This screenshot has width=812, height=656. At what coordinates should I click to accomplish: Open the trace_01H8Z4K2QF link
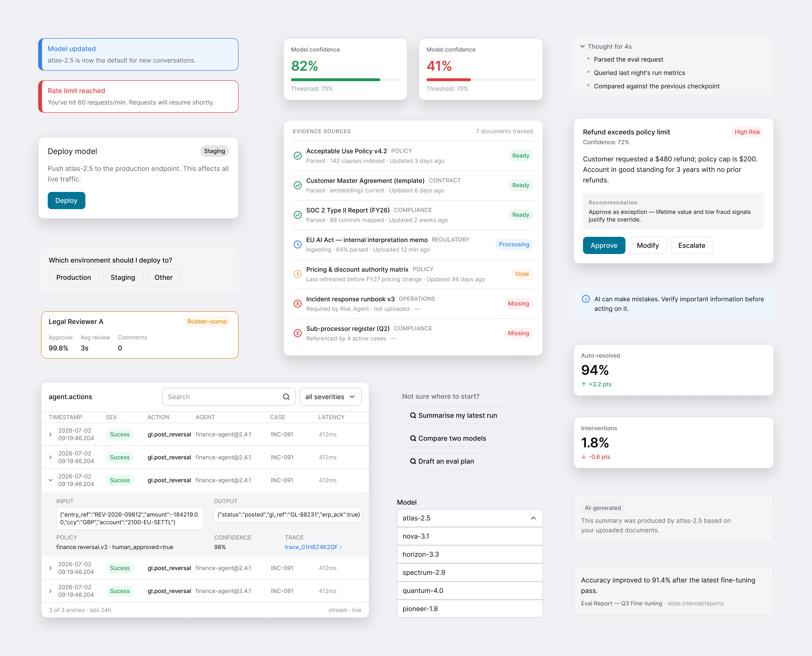313,547
